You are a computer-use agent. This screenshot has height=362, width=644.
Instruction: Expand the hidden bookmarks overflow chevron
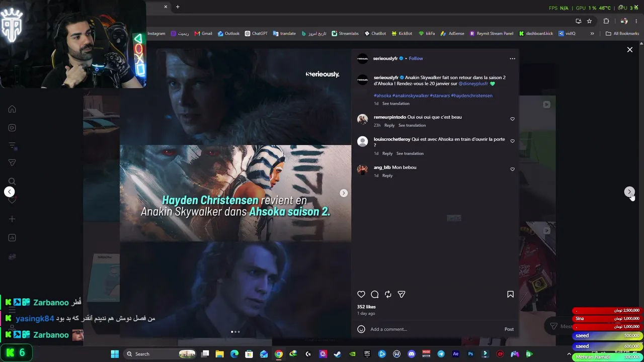click(592, 34)
